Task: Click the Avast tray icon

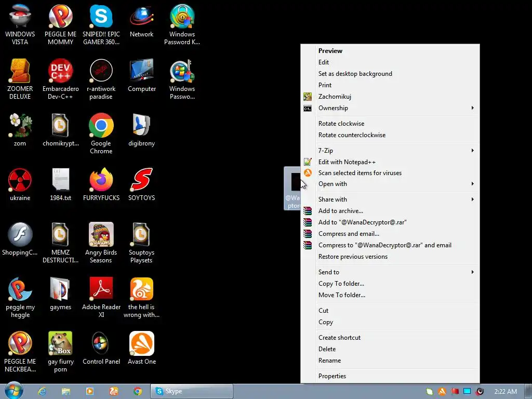Action: pos(442,392)
